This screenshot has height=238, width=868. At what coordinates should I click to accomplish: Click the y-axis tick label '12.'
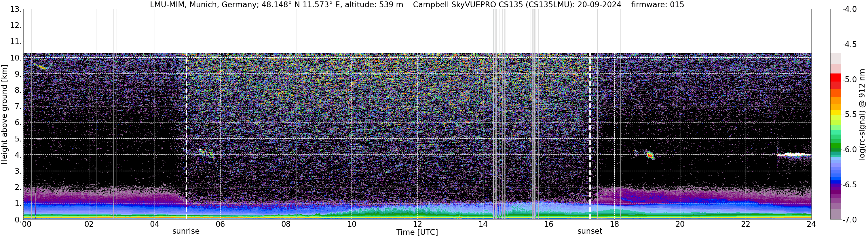16,26
